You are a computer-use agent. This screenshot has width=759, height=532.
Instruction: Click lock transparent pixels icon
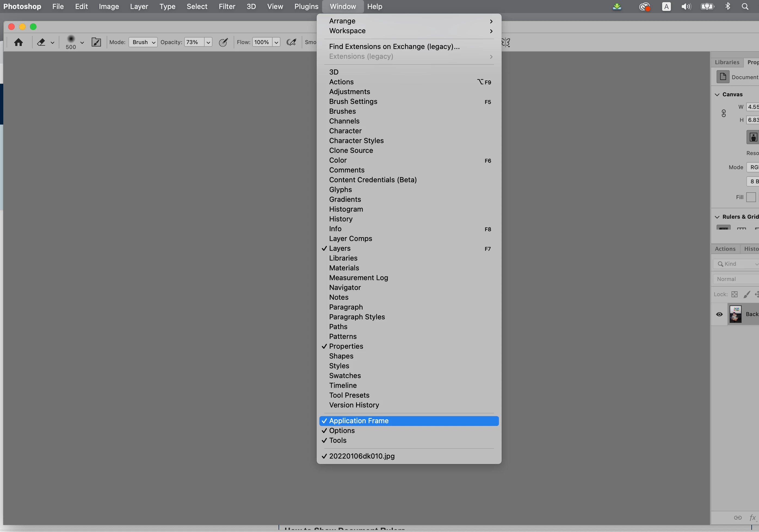click(x=735, y=294)
